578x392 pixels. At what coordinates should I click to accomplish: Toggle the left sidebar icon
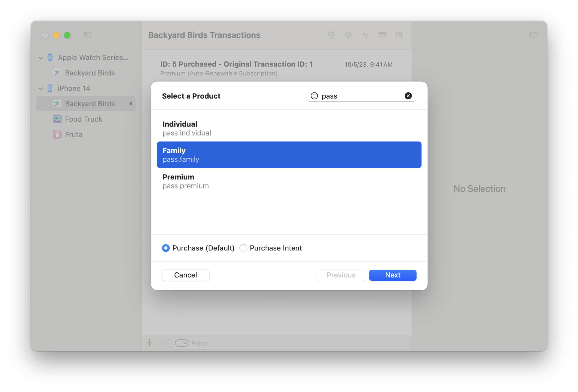pos(87,35)
